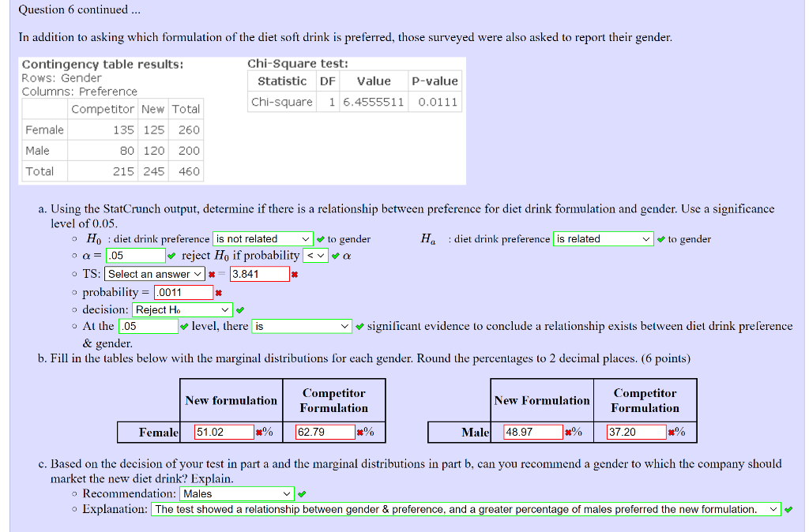Viewport: 809px width, 532px height.
Task: Click the alpha value input field
Action: (x=136, y=255)
